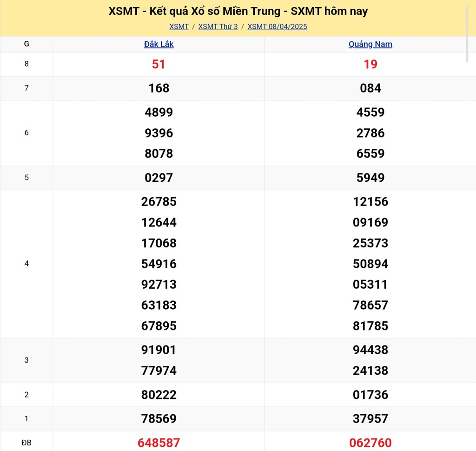
Task: Click the ĐB row label
Action: [x=26, y=443]
